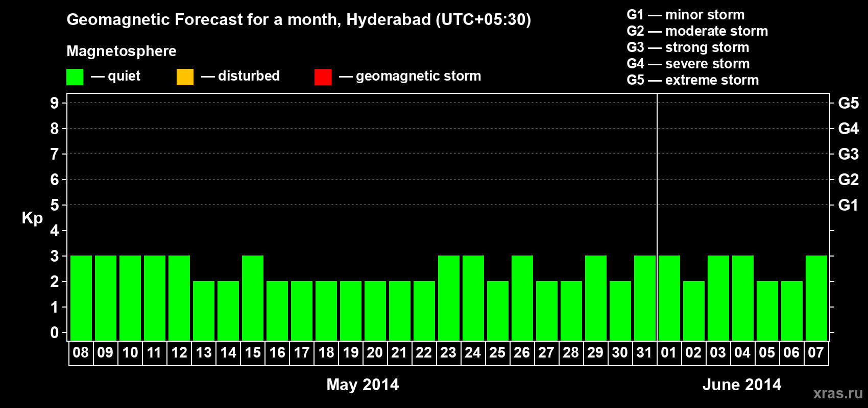
Task: Click the date label 29
Action: click(x=595, y=352)
